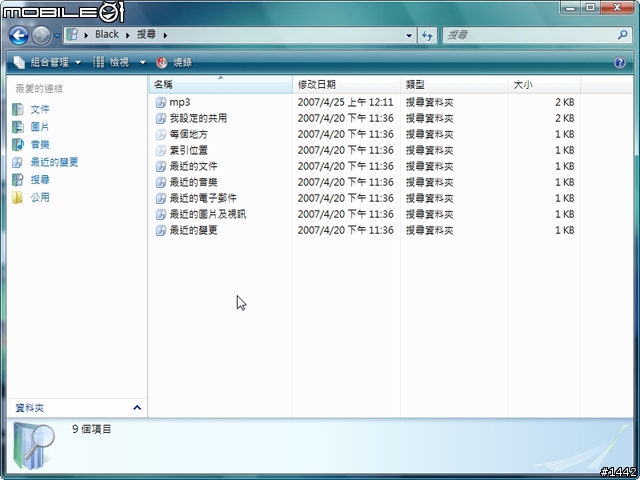Select the 我設定的共用 item

coord(198,118)
